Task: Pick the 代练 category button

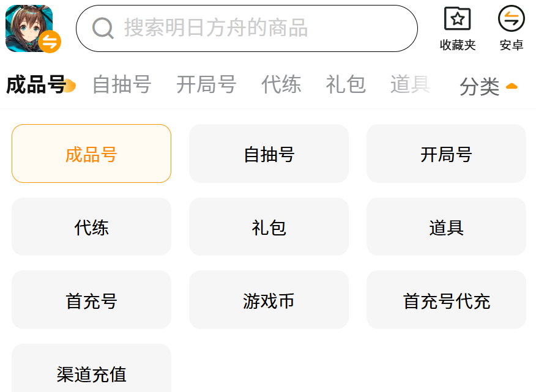Action: pos(91,227)
